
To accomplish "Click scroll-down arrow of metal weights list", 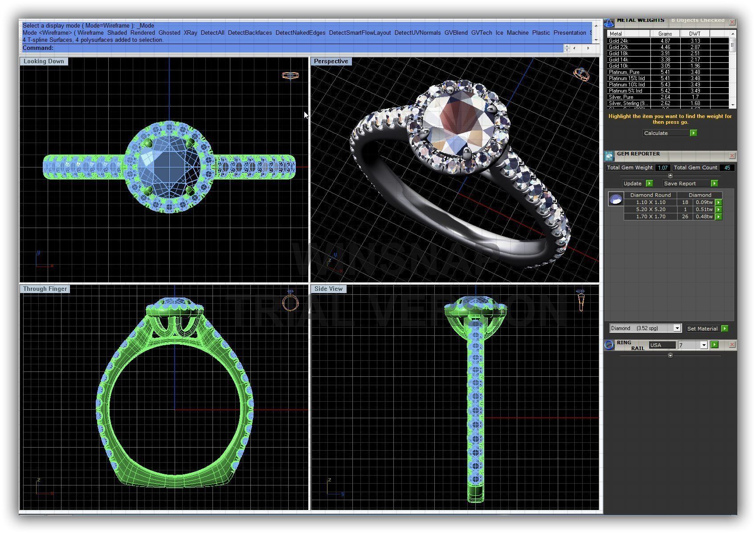I will click(x=732, y=105).
